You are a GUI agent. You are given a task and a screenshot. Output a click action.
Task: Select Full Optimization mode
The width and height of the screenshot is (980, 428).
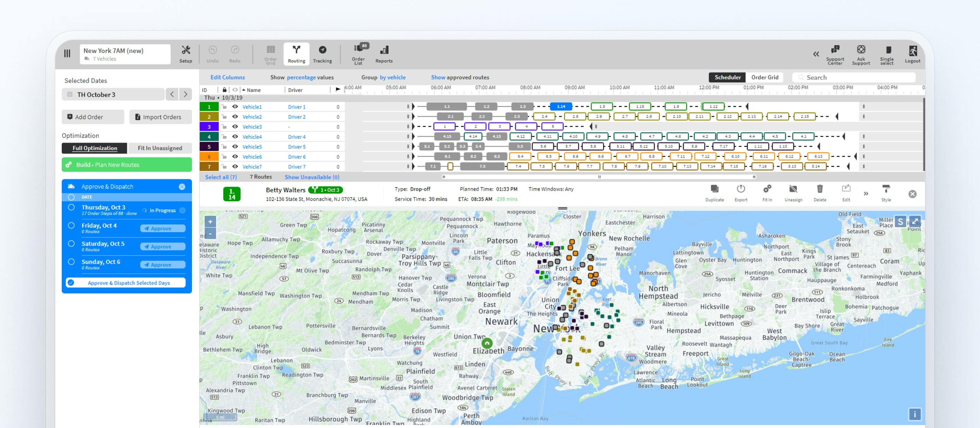coord(95,148)
